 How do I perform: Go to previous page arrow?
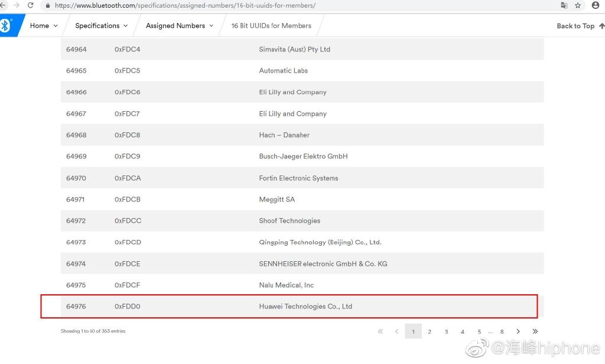click(x=396, y=331)
